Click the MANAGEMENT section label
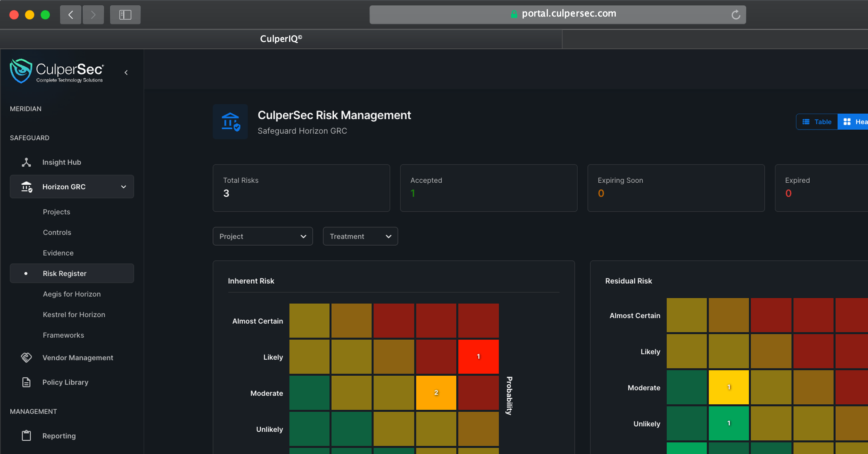The width and height of the screenshot is (868, 454). pyautogui.click(x=34, y=411)
